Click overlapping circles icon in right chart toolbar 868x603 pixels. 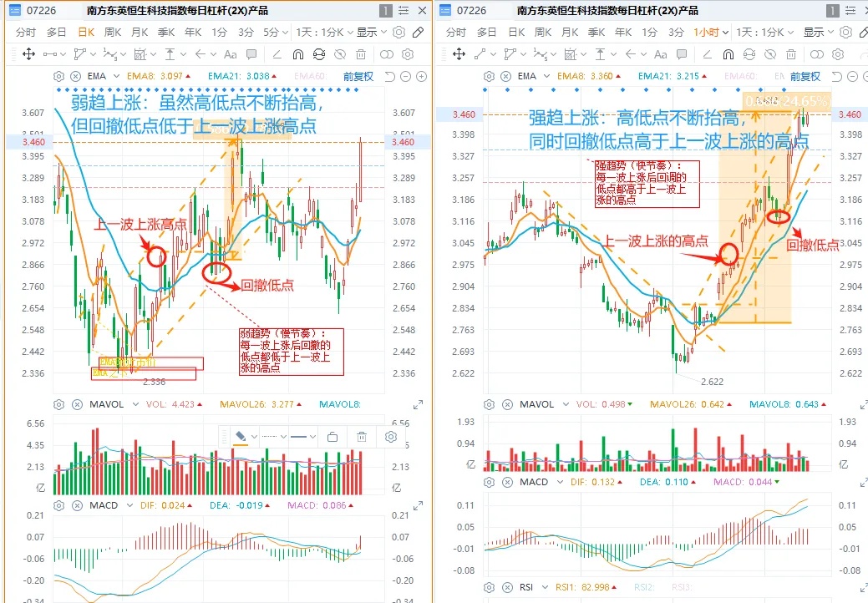(x=816, y=54)
